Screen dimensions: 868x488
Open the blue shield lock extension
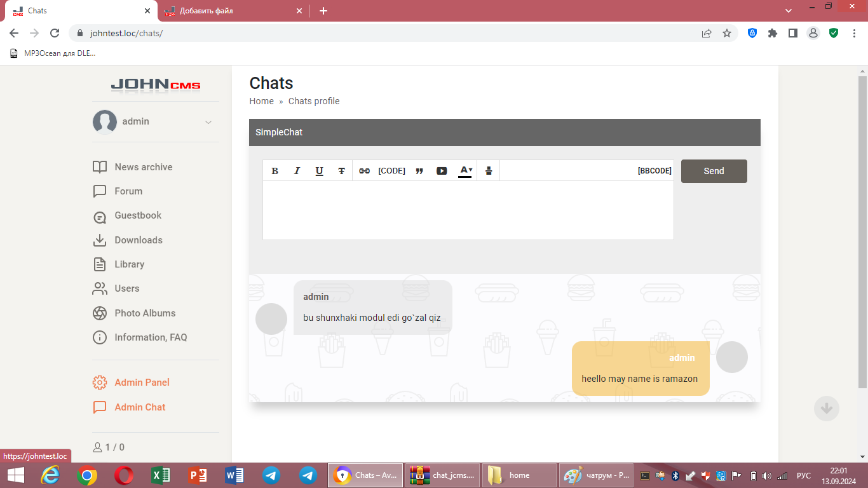[752, 33]
